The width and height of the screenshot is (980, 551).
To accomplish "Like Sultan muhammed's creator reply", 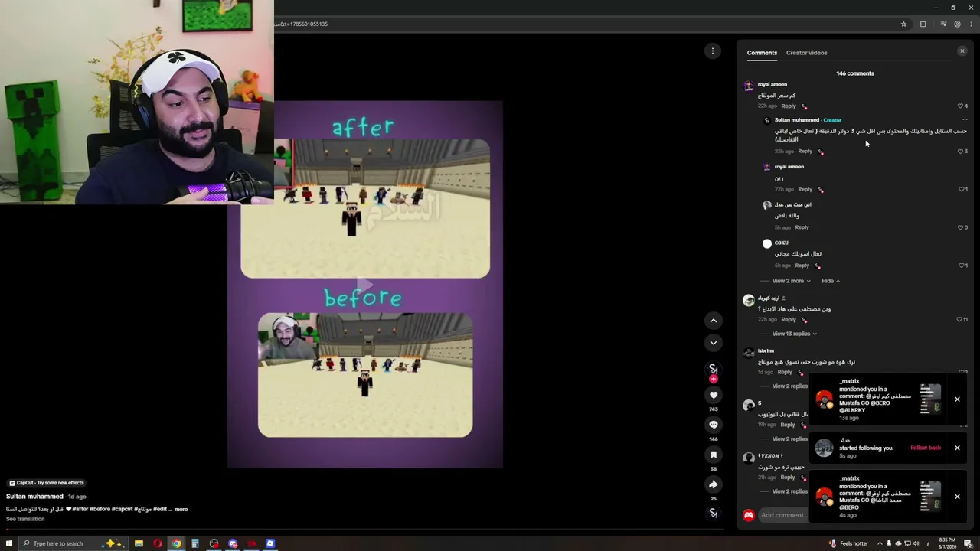I will 960,152.
